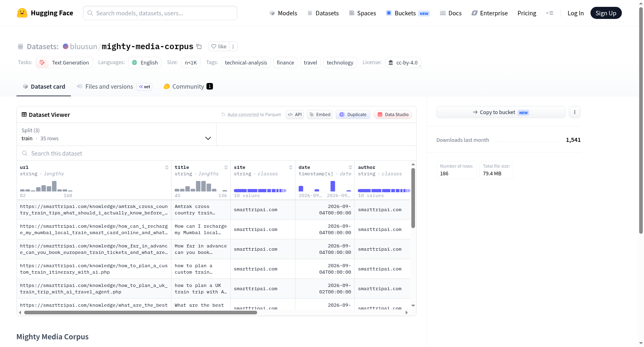644x347 pixels.
Task: Click the cc-by-4.0 license tag
Action: tap(403, 62)
